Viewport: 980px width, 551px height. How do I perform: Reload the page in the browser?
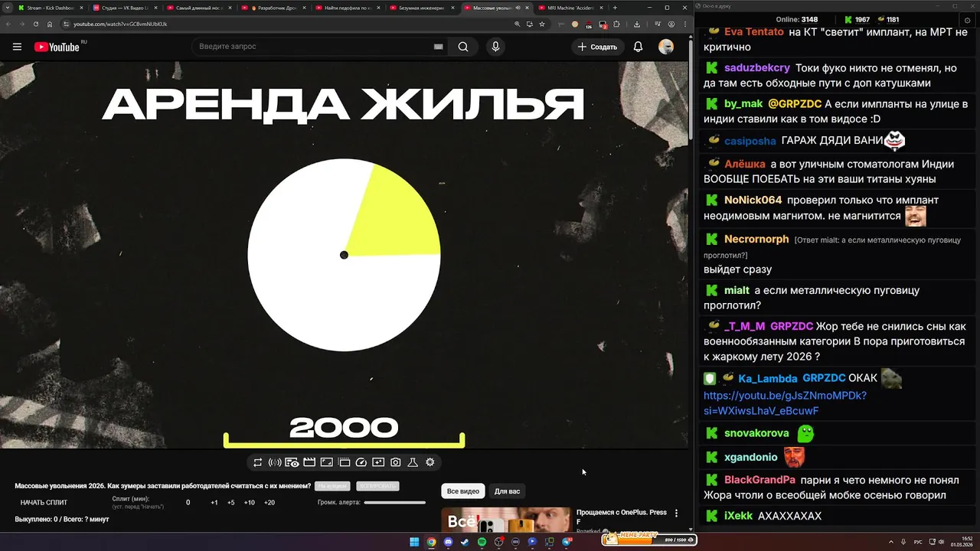(x=35, y=24)
